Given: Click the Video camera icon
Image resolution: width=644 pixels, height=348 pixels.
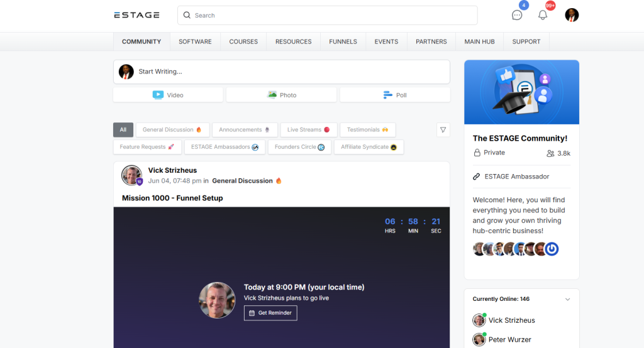Looking at the screenshot, I should click(158, 95).
